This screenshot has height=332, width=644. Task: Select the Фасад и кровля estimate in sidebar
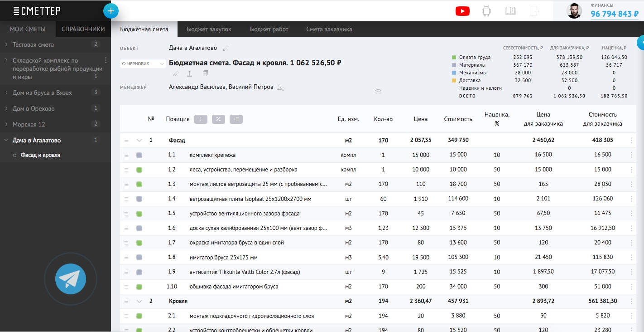pyautogui.click(x=40, y=155)
